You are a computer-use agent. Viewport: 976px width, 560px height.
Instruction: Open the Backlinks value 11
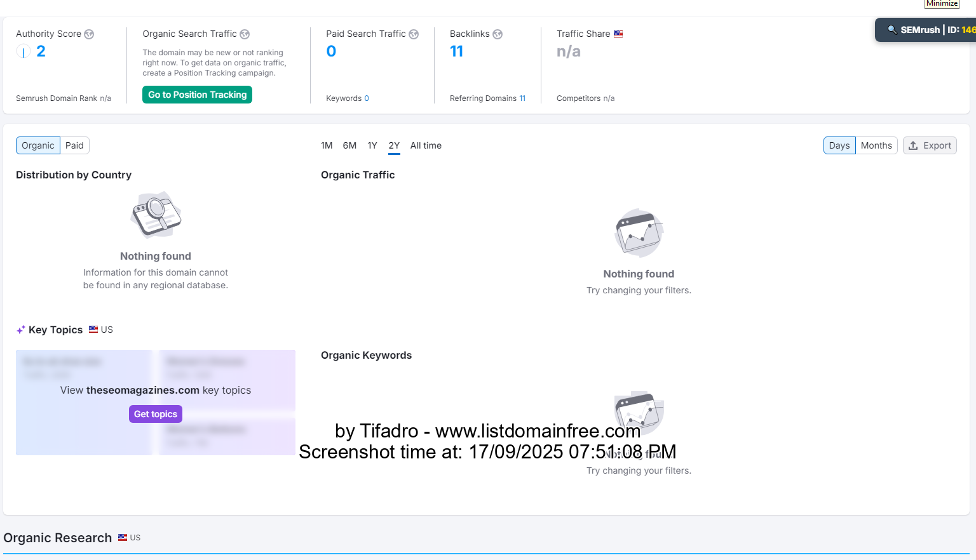click(457, 51)
